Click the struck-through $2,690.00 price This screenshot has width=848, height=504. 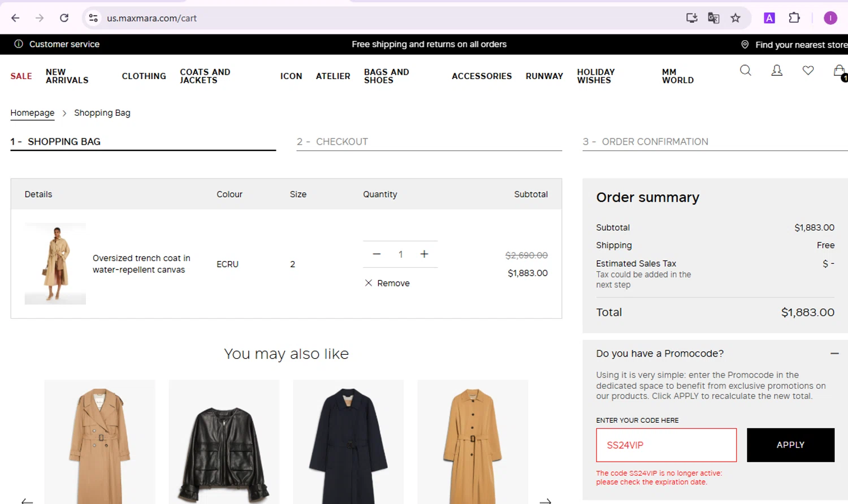coord(526,255)
